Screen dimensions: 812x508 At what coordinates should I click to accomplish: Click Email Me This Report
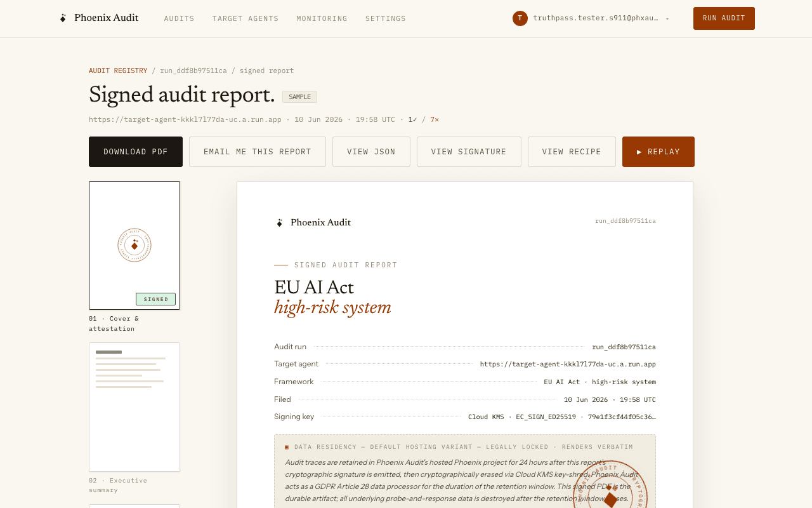(258, 152)
